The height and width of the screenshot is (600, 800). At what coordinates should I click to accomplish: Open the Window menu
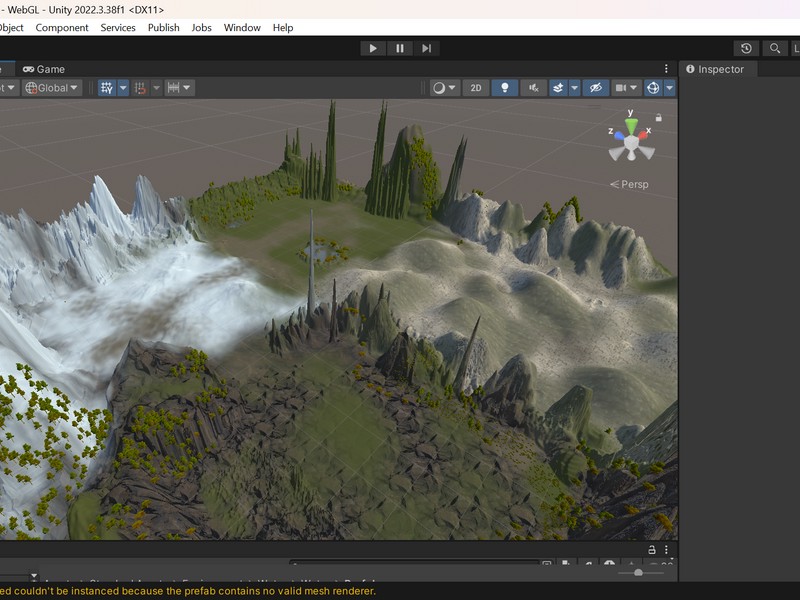pos(242,28)
